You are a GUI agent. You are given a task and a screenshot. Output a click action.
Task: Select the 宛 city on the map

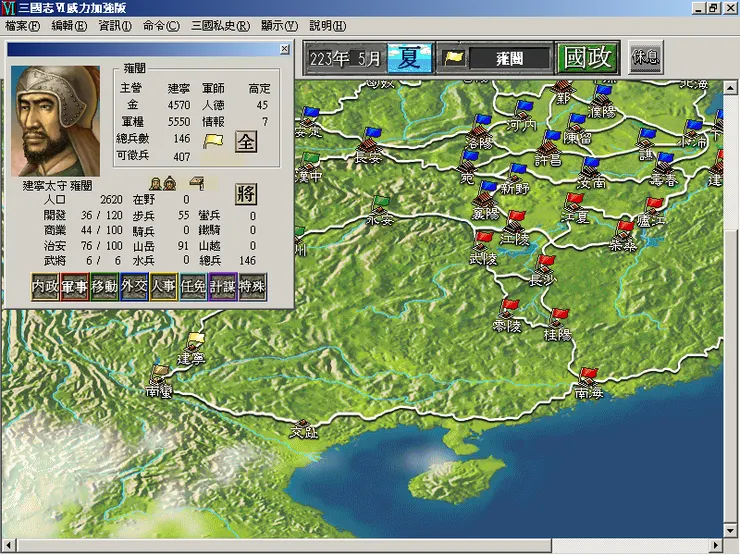[468, 168]
